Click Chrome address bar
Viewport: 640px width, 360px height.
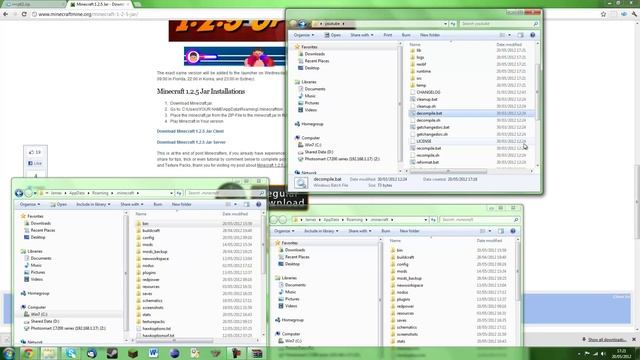point(314,14)
